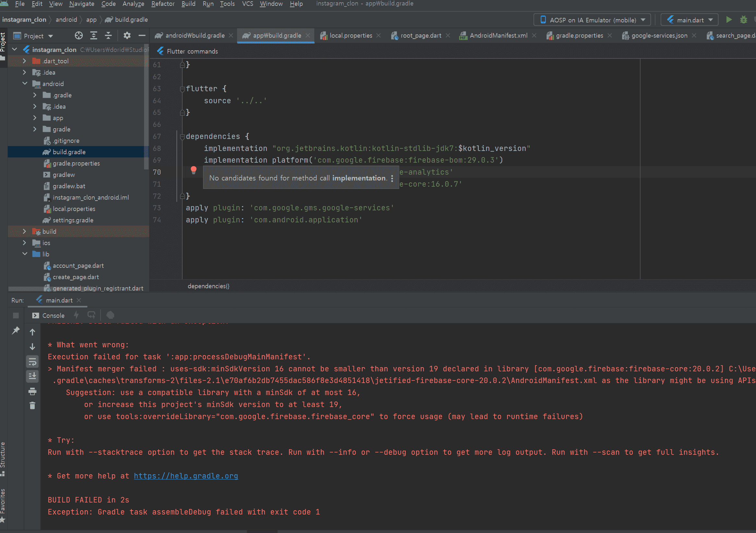Click dependencies{} editor breadcrumb
The image size is (756, 533).
tap(209, 286)
